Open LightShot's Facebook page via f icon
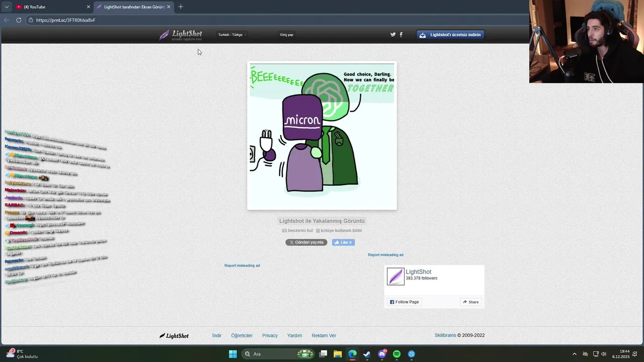 click(x=401, y=35)
